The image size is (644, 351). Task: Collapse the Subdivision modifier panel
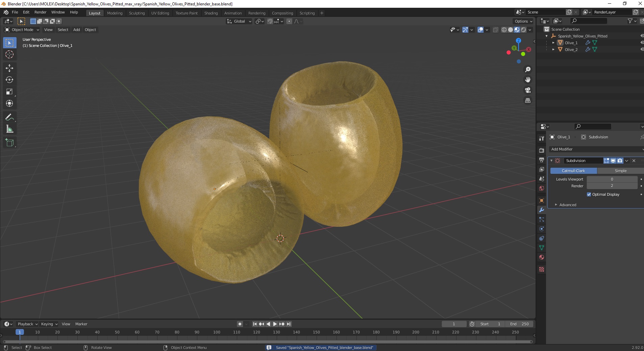click(x=551, y=161)
